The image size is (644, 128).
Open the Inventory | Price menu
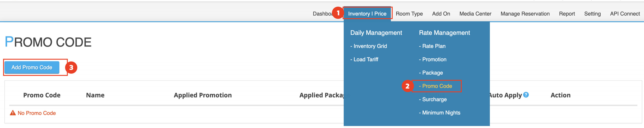[x=367, y=14]
